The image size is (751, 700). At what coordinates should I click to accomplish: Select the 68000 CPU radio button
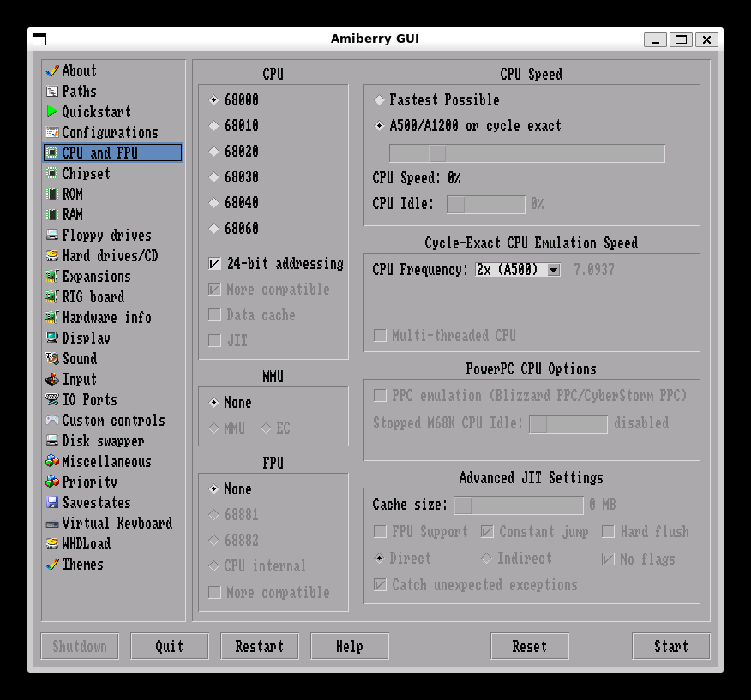214,100
